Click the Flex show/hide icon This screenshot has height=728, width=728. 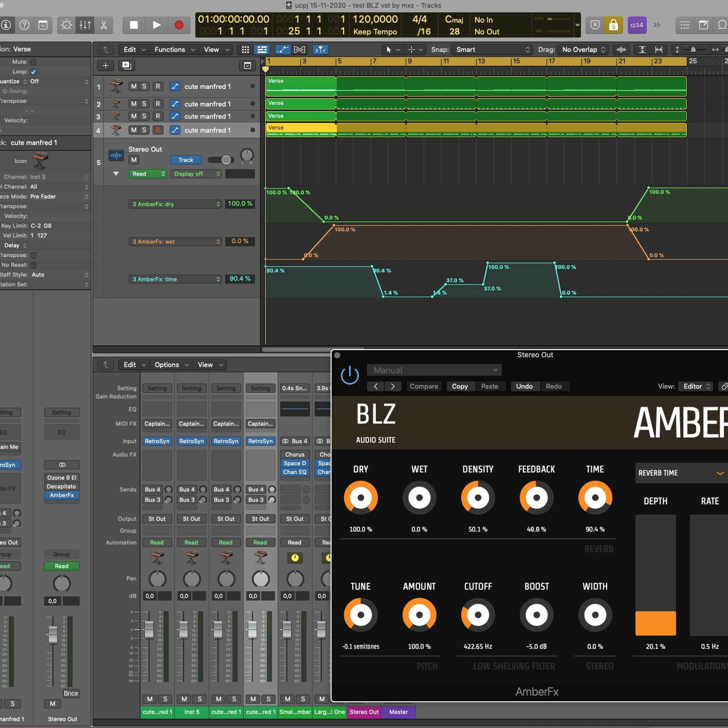tap(299, 49)
